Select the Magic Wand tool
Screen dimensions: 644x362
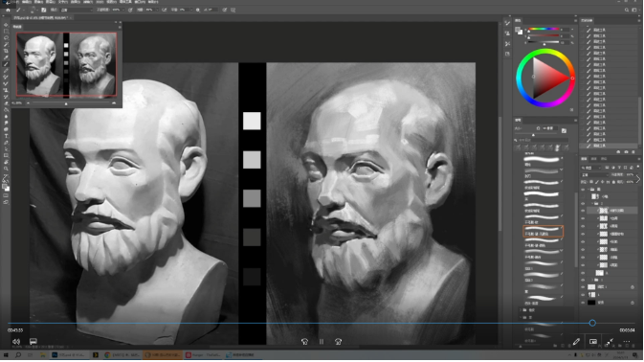pyautogui.click(x=6, y=45)
